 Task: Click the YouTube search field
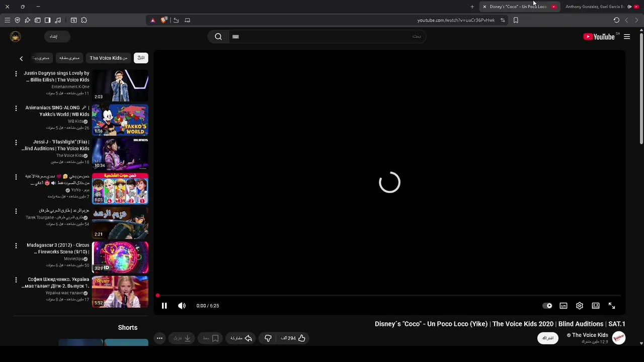pos(327,37)
